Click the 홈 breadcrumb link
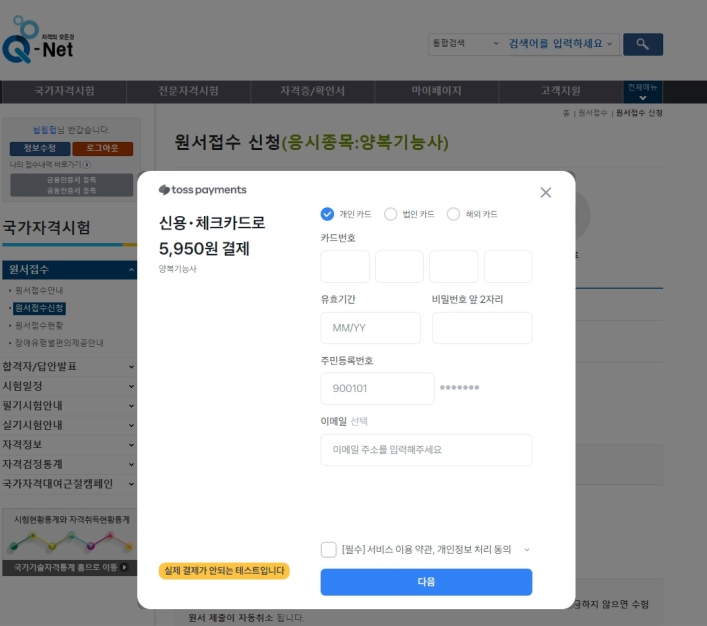This screenshot has height=626, width=707. pos(566,113)
